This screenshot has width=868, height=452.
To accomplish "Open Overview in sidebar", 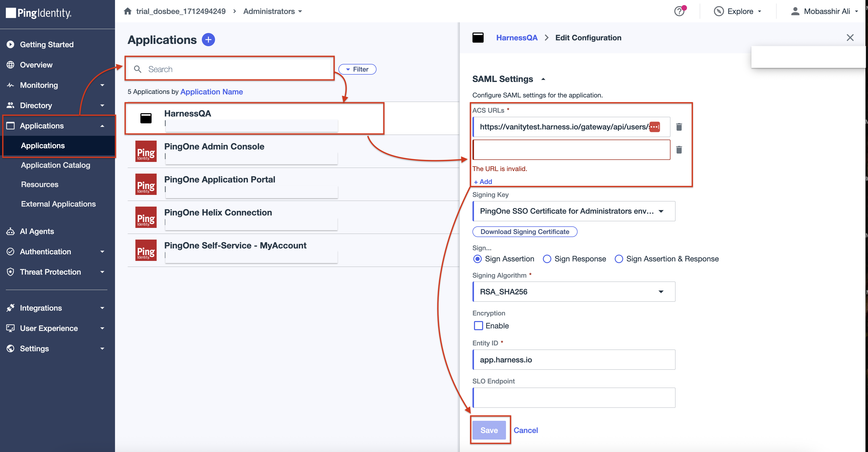I will click(36, 65).
